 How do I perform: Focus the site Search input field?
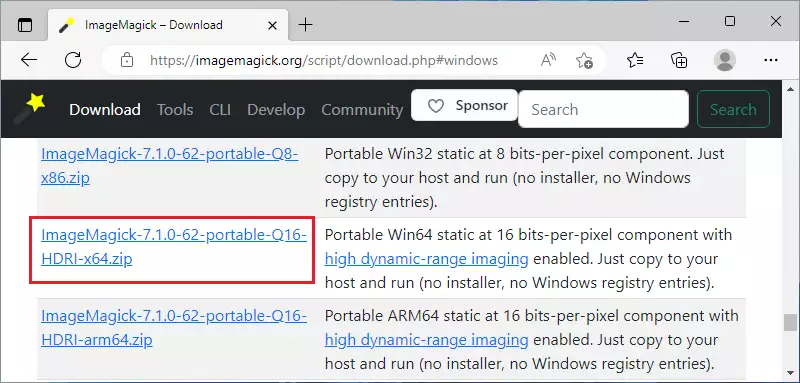coord(604,109)
